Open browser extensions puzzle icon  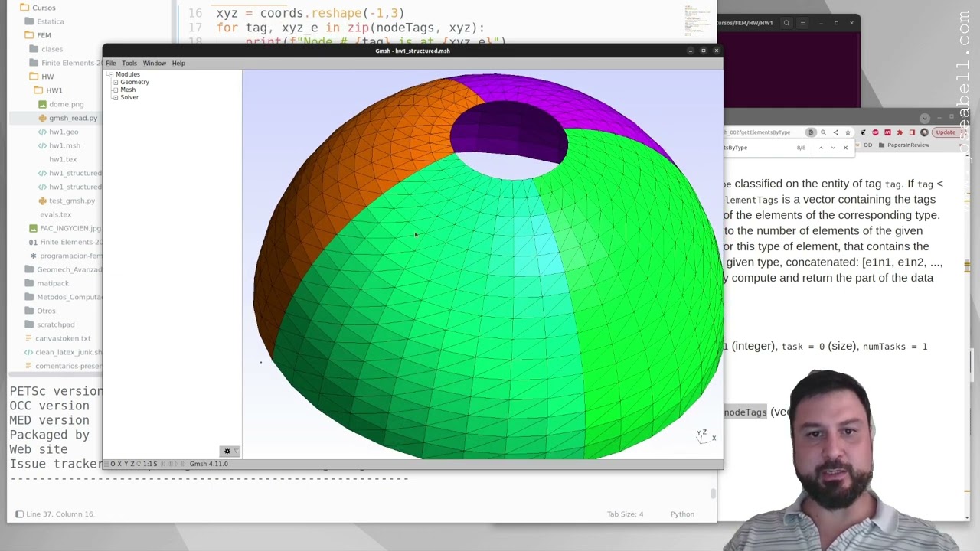pos(900,132)
